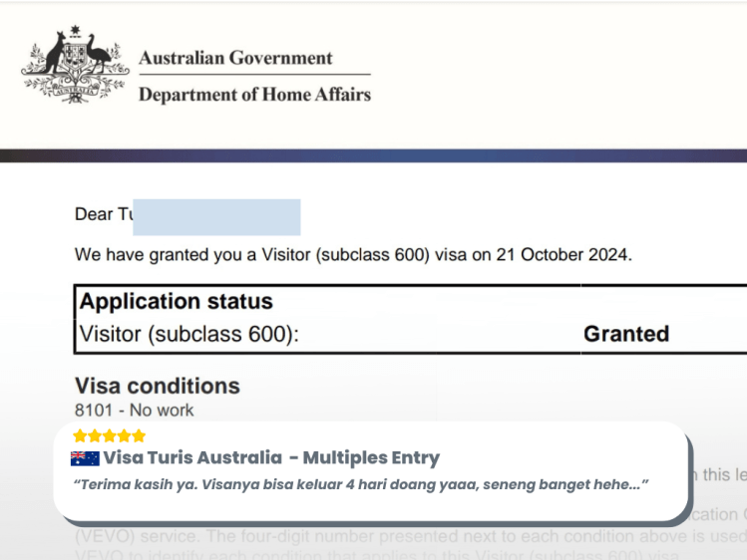Screen dimensions: 747x560
Task: Click the Australian flag icon
Action: point(85,458)
